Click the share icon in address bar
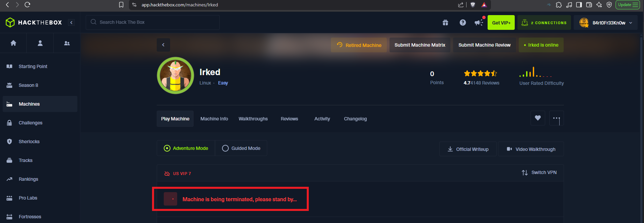The image size is (644, 223). click(x=461, y=5)
